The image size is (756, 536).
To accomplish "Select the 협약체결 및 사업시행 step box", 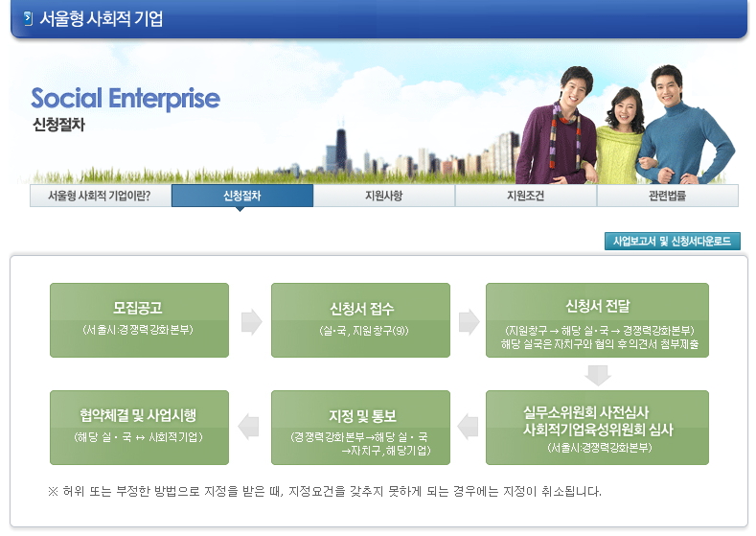I will coord(139,428).
